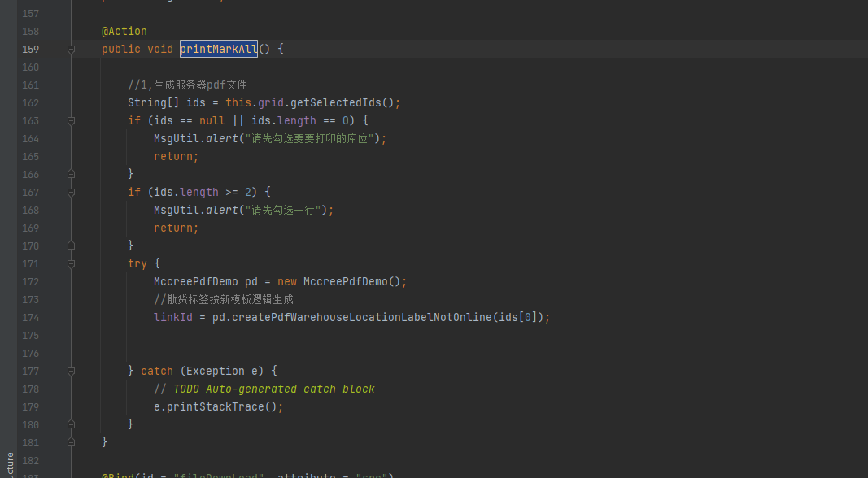The image size is (868, 478).
Task: Click getSelectedIds call on line 162
Action: [x=335, y=103]
